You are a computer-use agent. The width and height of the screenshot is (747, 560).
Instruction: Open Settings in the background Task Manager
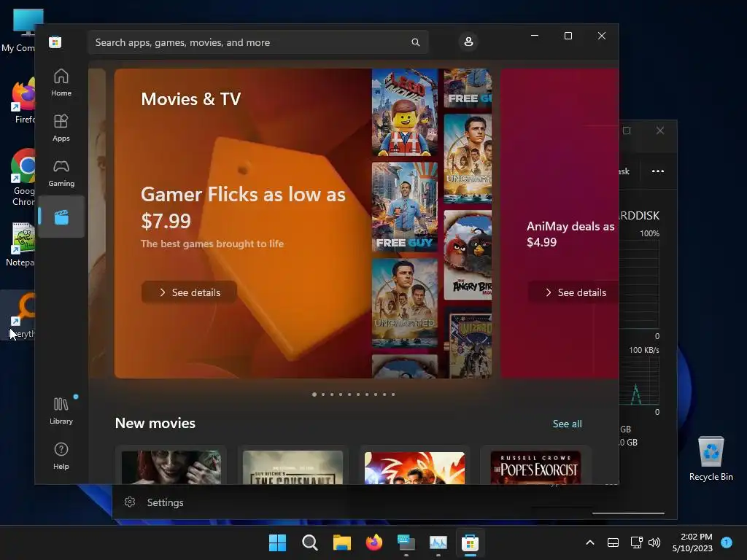tap(165, 502)
